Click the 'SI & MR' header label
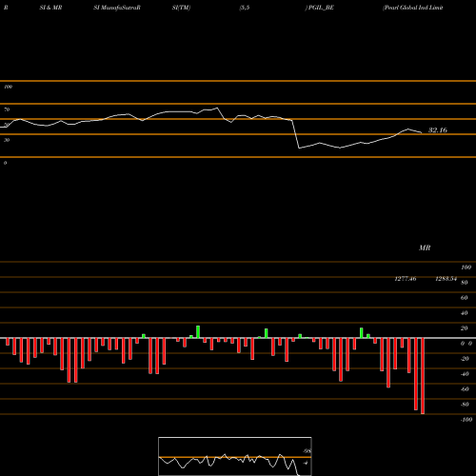The height and width of the screenshot is (476, 476). (50, 8)
